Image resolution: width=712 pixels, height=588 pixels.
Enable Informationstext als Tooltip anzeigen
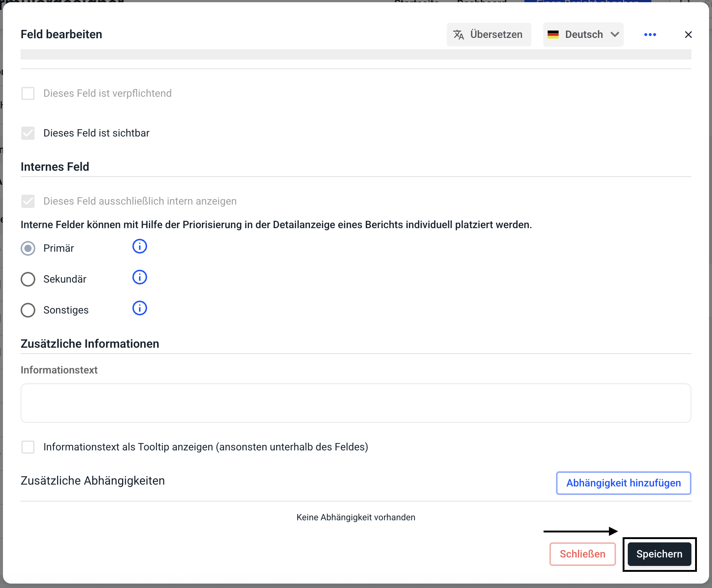pyautogui.click(x=28, y=447)
